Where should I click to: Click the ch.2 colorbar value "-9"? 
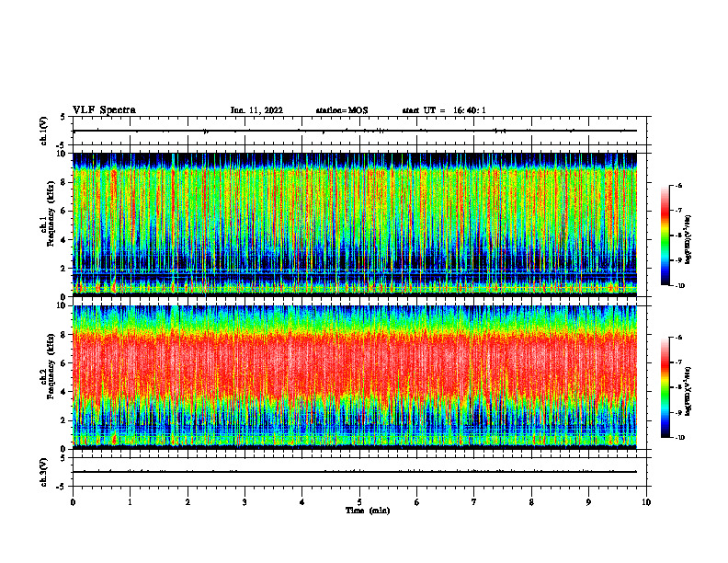[x=678, y=412]
